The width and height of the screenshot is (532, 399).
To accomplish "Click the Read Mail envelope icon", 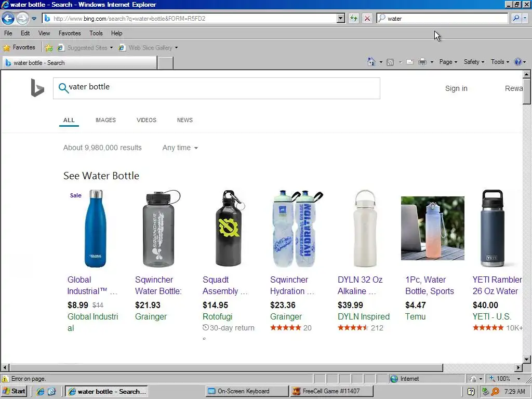I will pos(410,62).
